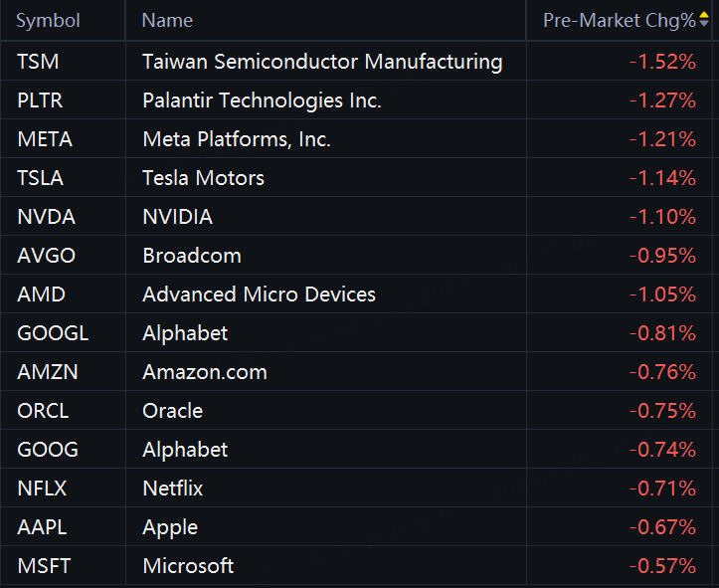Open the NVDA ticker
719x588 pixels.
coord(46,217)
